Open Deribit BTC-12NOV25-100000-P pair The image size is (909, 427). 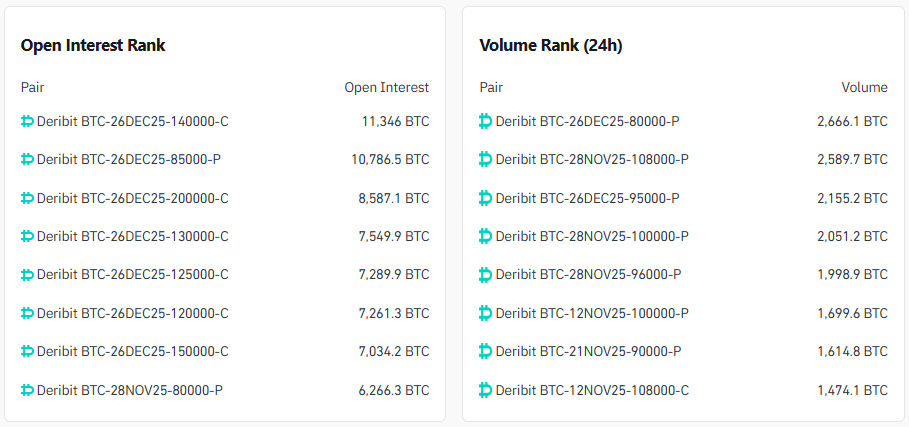pyautogui.click(x=591, y=314)
